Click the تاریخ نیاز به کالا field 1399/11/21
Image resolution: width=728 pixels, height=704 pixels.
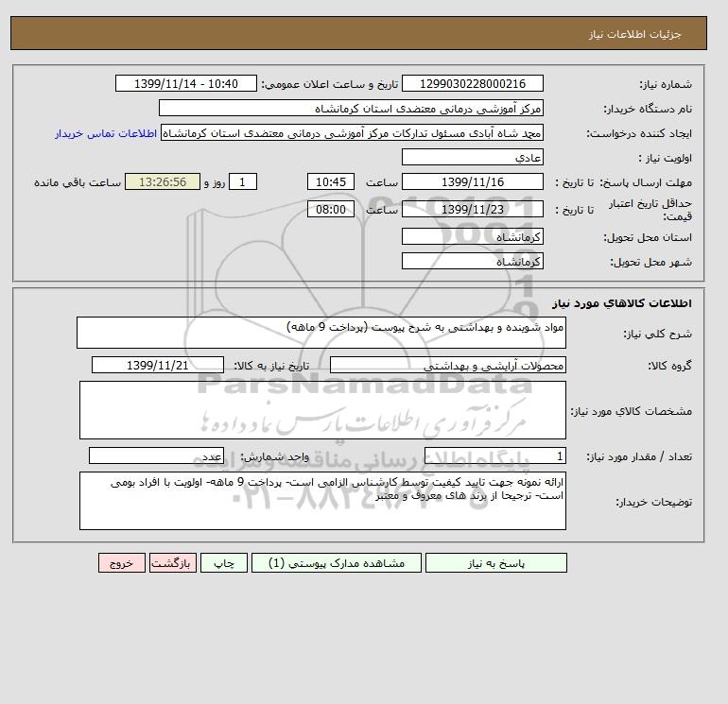[158, 365]
